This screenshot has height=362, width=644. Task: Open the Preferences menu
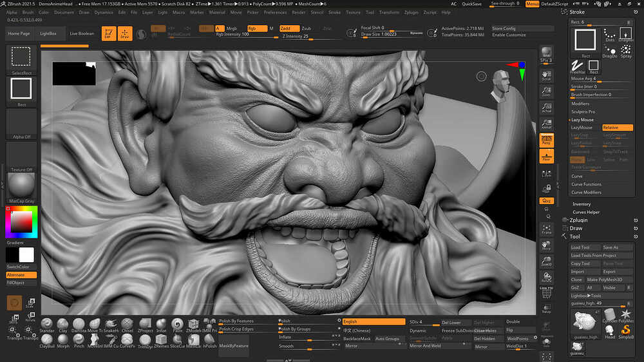pyautogui.click(x=275, y=12)
